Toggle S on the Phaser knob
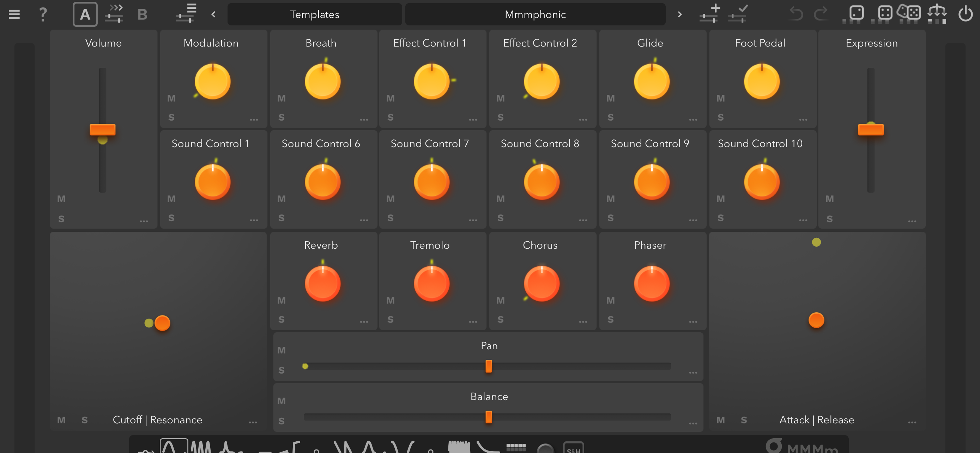Viewport: 980px width, 453px height. [610, 320]
